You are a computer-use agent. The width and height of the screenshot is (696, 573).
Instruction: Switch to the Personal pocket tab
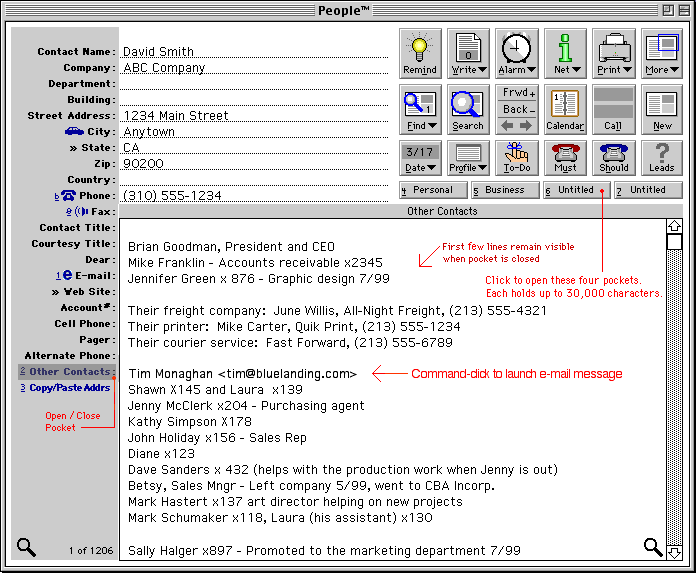pyautogui.click(x=432, y=190)
